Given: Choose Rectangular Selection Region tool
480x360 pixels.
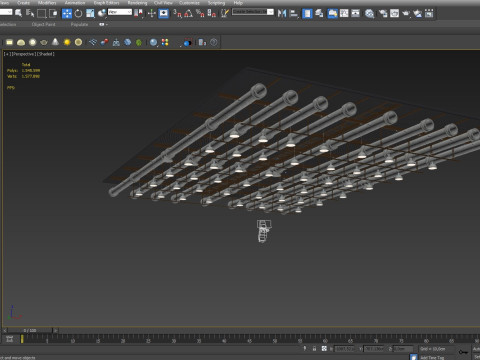Looking at the screenshot, I should (42, 13).
